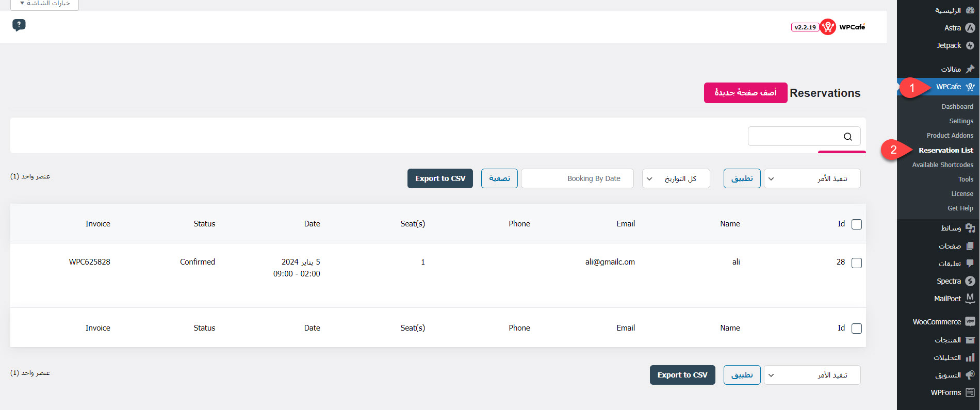The width and height of the screenshot is (980, 410).
Task: Open bottom bulk actions (تنفيذ الأمر) dropdown
Action: coord(812,375)
